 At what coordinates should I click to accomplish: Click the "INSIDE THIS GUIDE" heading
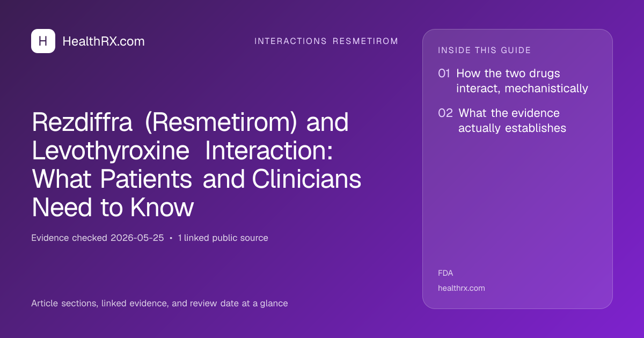click(485, 50)
